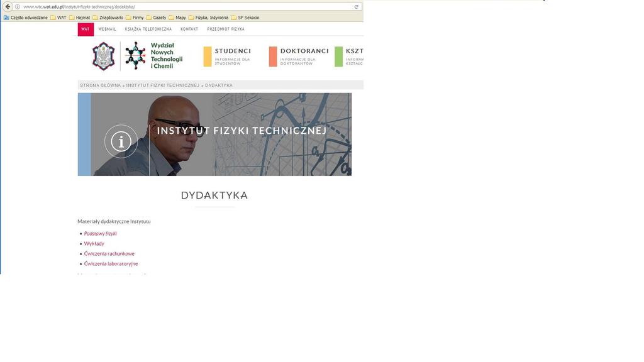Click the DYDAKTYKA breadcrumb
The height and width of the screenshot is (362, 644).
pos(219,85)
